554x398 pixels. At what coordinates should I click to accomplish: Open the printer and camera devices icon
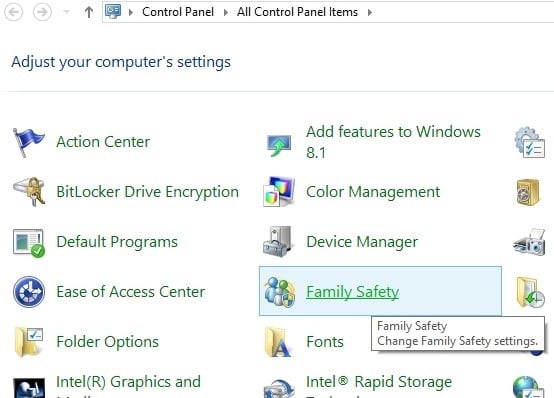click(529, 242)
